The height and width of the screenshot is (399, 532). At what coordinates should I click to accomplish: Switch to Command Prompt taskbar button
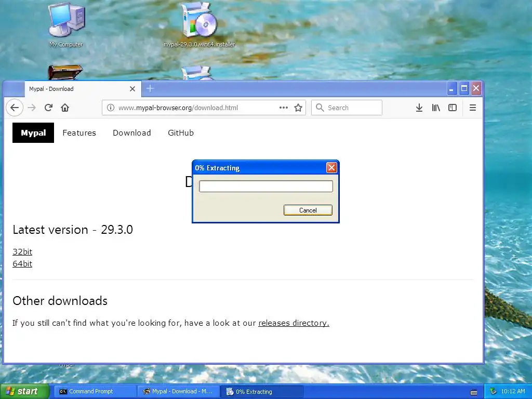click(95, 391)
